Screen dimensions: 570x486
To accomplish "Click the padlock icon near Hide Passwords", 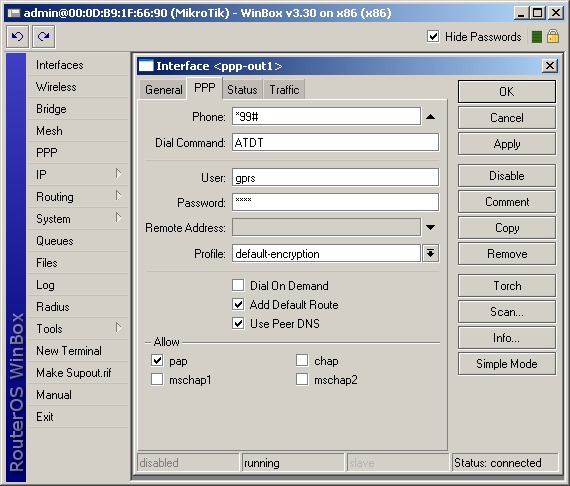I will point(553,37).
